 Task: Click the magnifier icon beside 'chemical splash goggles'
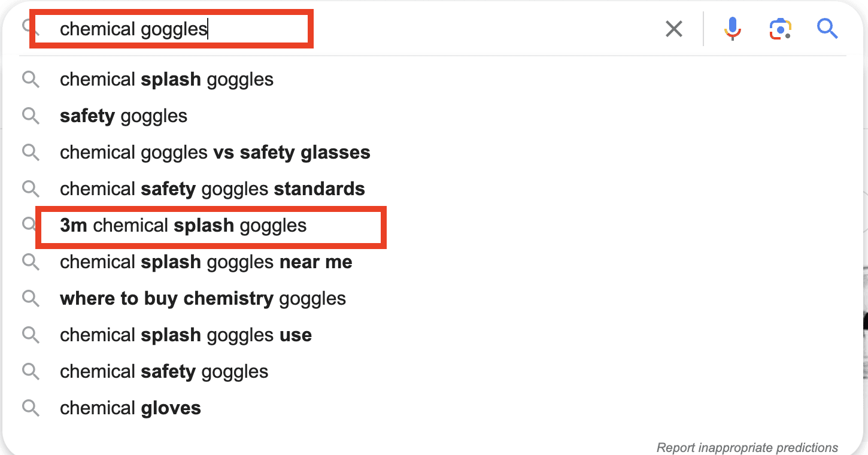pos(31,79)
